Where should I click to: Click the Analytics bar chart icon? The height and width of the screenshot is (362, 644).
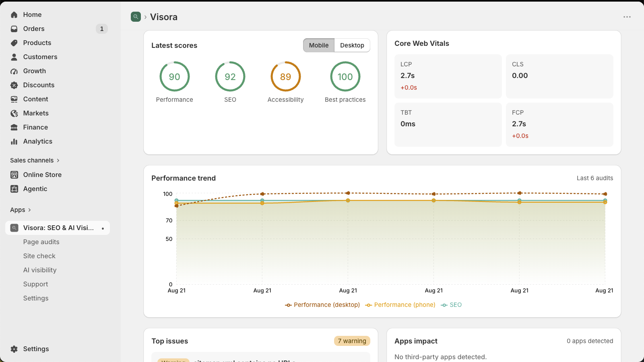coord(14,142)
